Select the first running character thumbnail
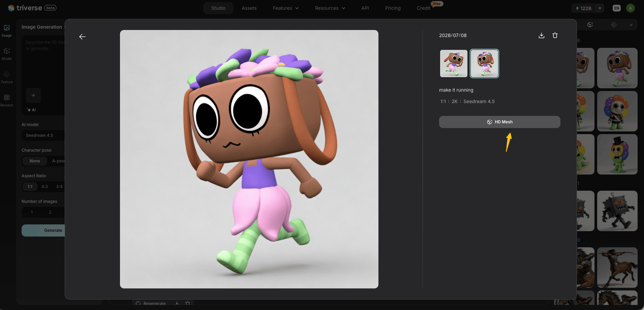 tap(454, 64)
